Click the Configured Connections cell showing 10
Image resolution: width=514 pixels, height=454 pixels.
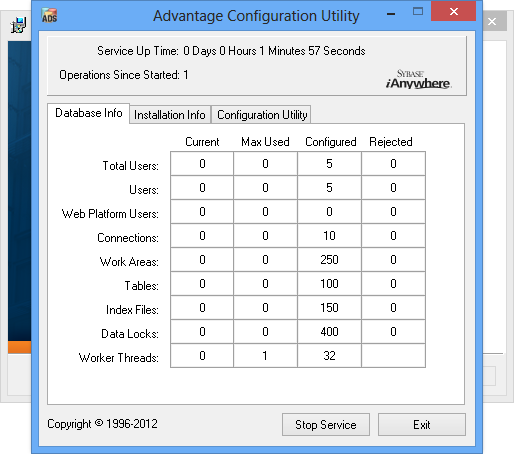(329, 236)
